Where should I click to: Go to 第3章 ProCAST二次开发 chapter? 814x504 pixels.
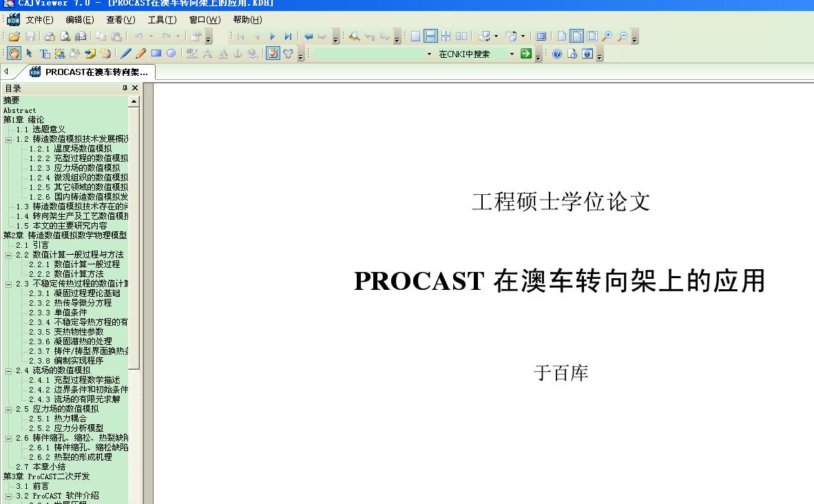46,476
